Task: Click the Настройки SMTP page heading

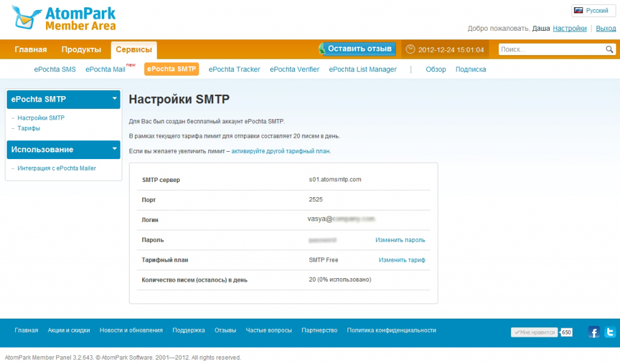Action: [x=179, y=99]
